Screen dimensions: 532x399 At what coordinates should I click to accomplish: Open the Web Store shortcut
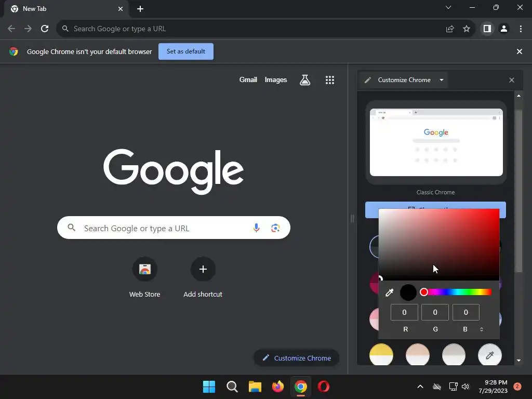pyautogui.click(x=144, y=270)
